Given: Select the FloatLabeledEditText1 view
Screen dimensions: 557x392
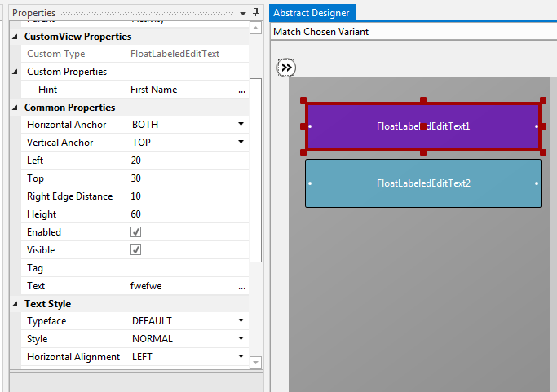Looking at the screenshot, I should pos(423,126).
